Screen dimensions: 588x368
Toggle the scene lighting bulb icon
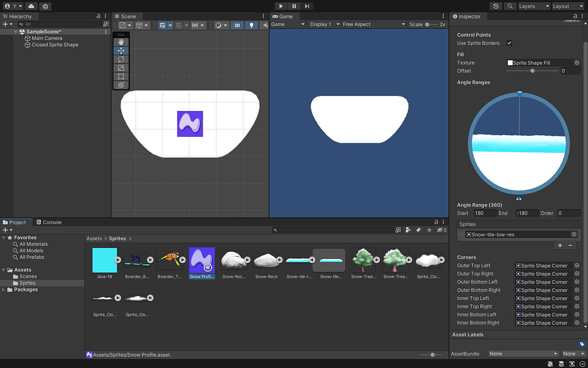(x=252, y=25)
